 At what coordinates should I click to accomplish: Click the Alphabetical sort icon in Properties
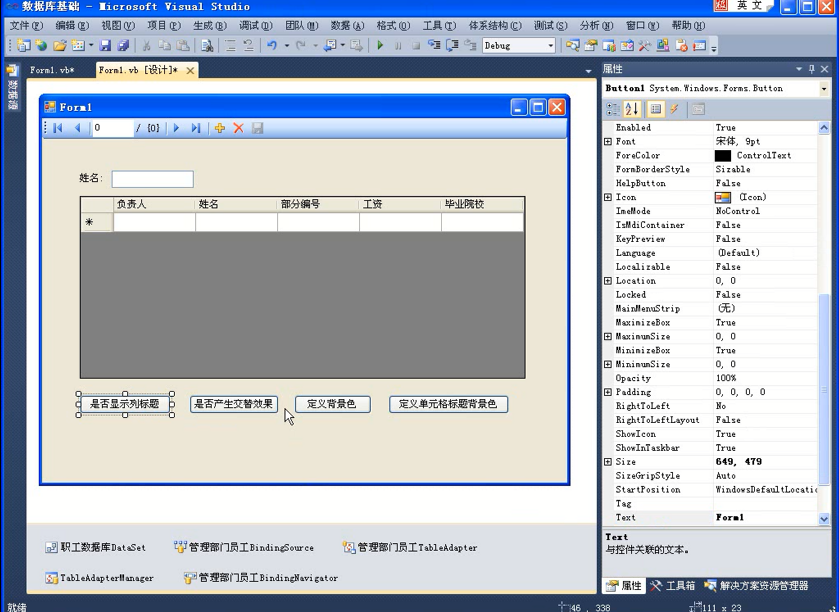(x=632, y=109)
